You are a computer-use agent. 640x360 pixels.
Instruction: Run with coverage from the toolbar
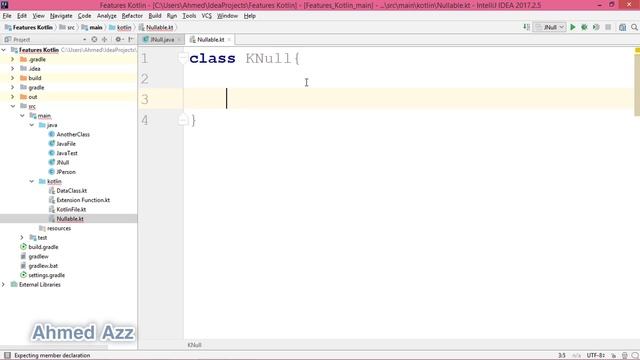tap(596, 27)
